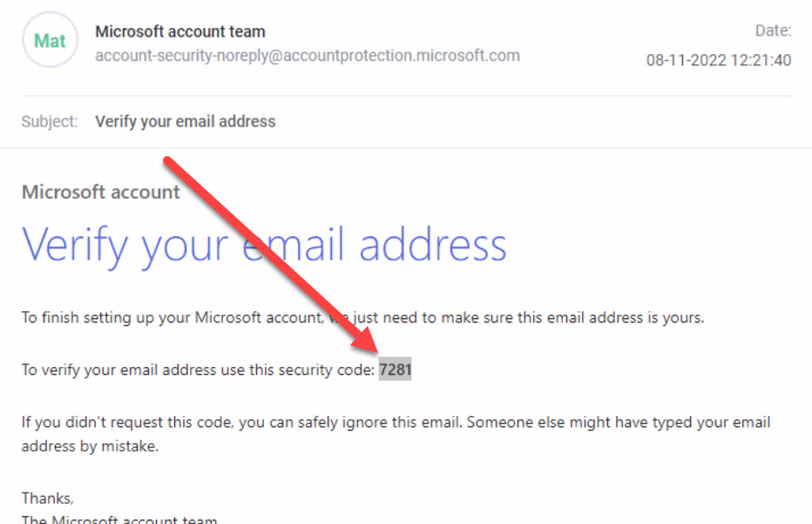The height and width of the screenshot is (524, 812).
Task: Click the text address by mistake
Action: 90,446
